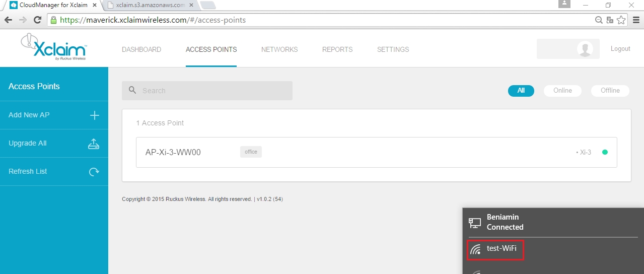This screenshot has width=644, height=274.
Task: Click the 1 Access Point count text
Action: pos(160,123)
